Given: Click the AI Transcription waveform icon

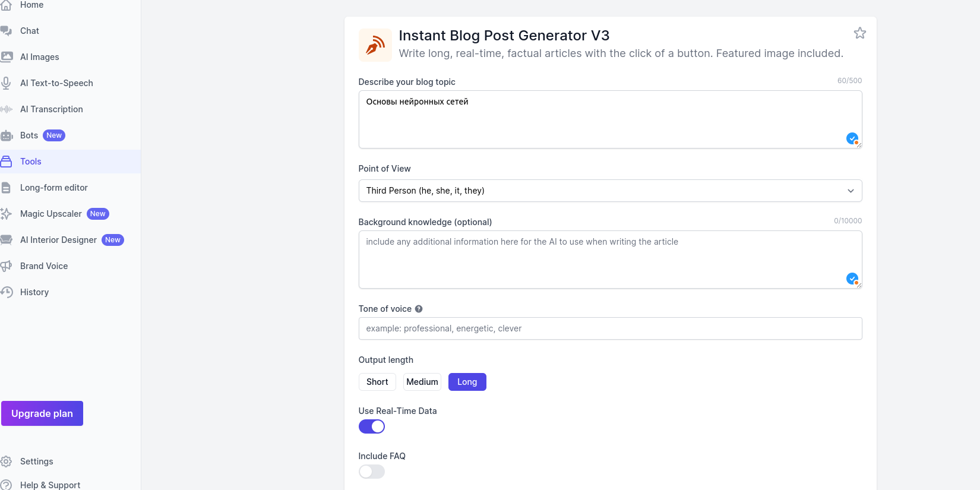Looking at the screenshot, I should click(7, 109).
